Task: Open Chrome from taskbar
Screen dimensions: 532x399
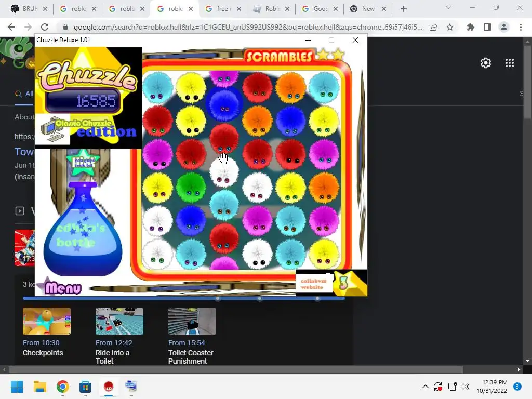Action: (x=63, y=387)
